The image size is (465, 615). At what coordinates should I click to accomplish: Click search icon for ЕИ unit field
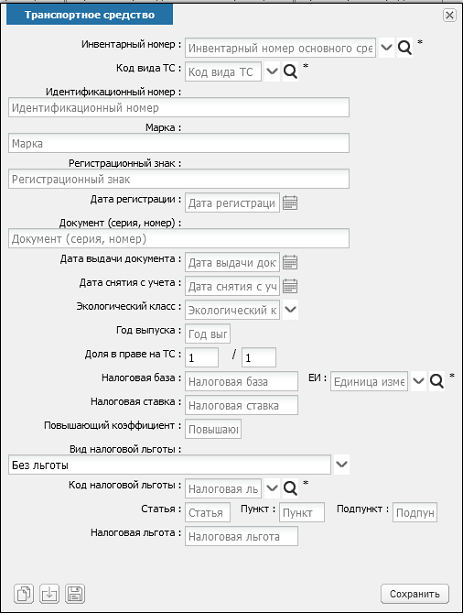436,381
